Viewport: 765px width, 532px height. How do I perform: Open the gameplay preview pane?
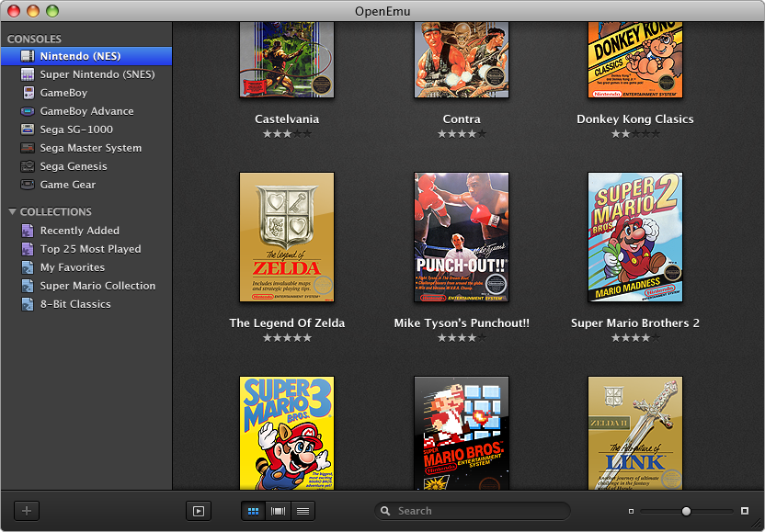(199, 511)
